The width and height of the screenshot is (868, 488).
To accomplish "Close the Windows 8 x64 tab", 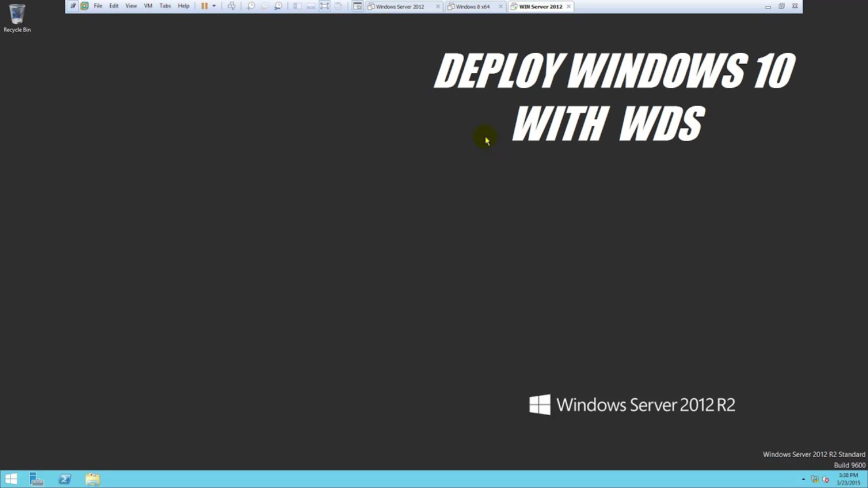I will point(501,7).
